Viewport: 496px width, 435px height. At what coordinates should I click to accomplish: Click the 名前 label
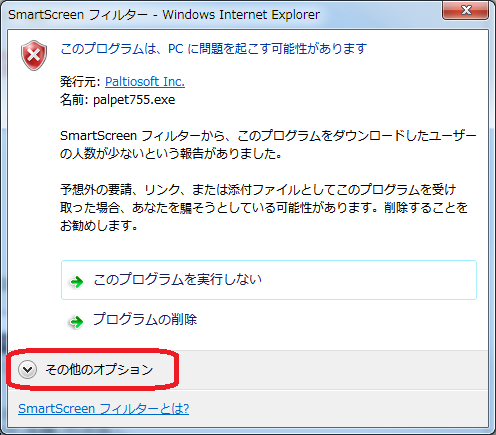pyautogui.click(x=74, y=100)
